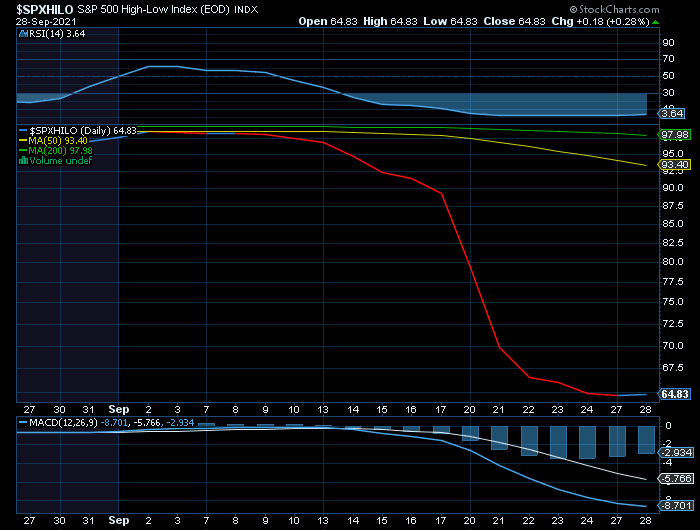Click the 3.64 RSI value tag
Viewport: 700px width, 530px height.
pos(672,113)
